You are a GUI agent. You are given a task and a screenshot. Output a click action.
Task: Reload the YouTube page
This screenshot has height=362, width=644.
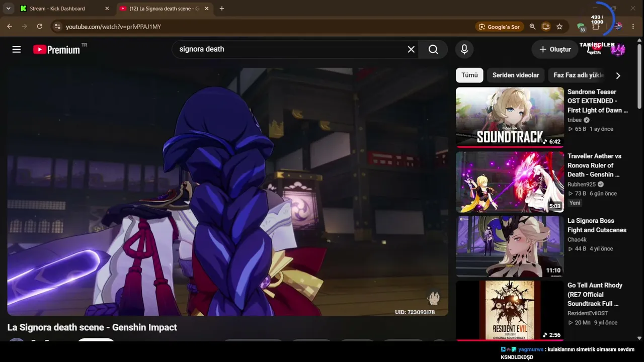[x=40, y=27]
